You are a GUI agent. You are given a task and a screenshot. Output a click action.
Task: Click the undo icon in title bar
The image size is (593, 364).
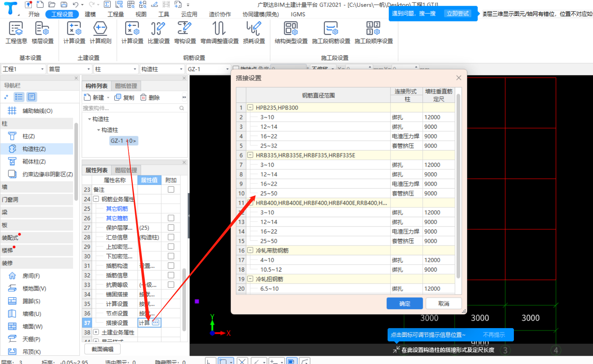click(75, 4)
